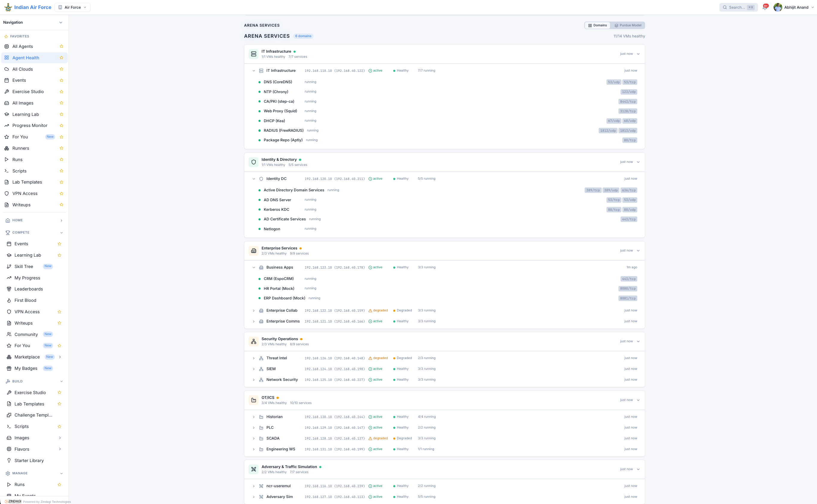The image size is (817, 504).
Task: Click the Security Operations domain icon
Action: tap(253, 341)
